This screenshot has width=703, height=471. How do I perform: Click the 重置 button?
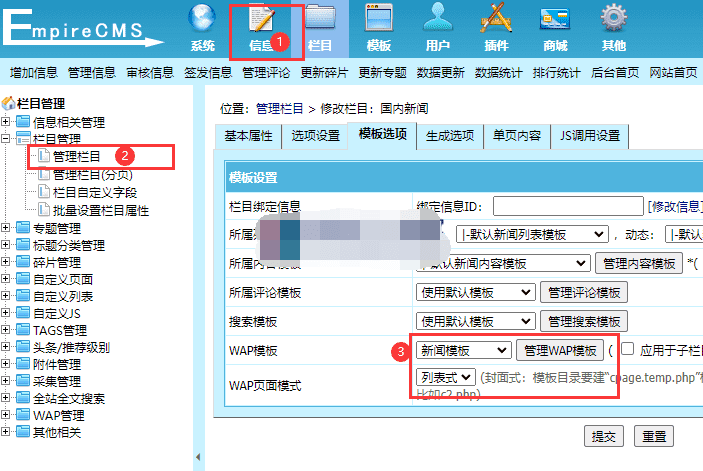(x=654, y=436)
